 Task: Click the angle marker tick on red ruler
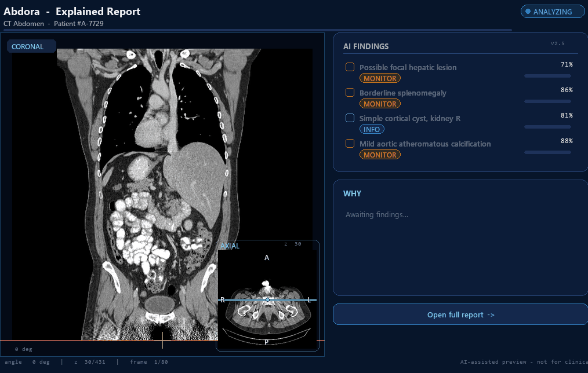click(x=162, y=340)
